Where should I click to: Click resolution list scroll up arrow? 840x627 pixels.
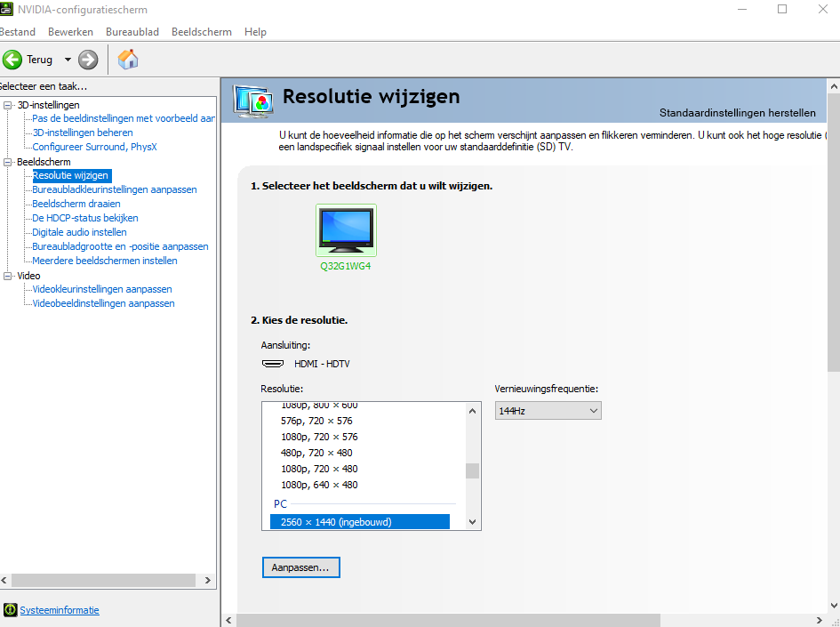pos(473,411)
